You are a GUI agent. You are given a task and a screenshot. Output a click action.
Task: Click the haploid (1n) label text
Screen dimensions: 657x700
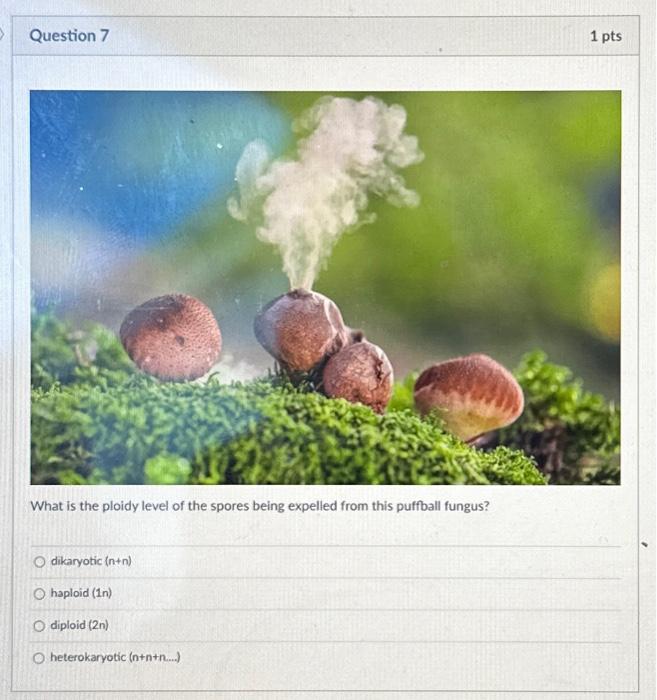pos(81,593)
